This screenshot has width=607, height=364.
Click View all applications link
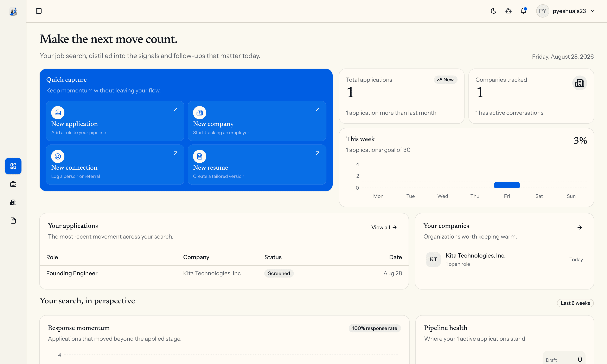click(384, 227)
